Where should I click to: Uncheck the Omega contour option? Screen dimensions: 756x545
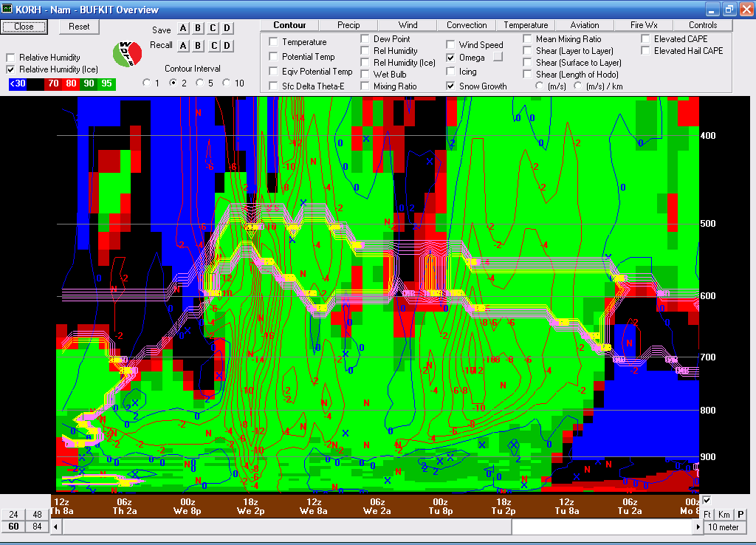point(450,58)
